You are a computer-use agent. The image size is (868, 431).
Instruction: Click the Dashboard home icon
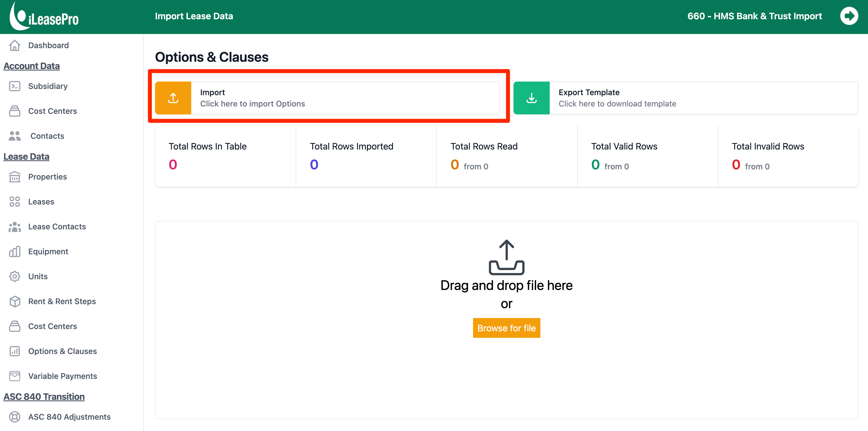14,45
